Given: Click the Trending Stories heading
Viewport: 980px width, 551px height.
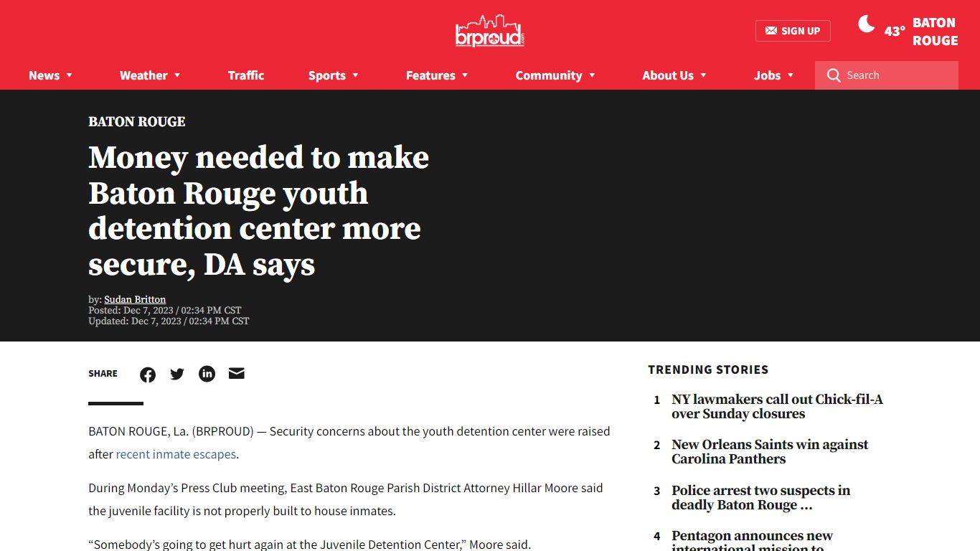Looking at the screenshot, I should (708, 369).
